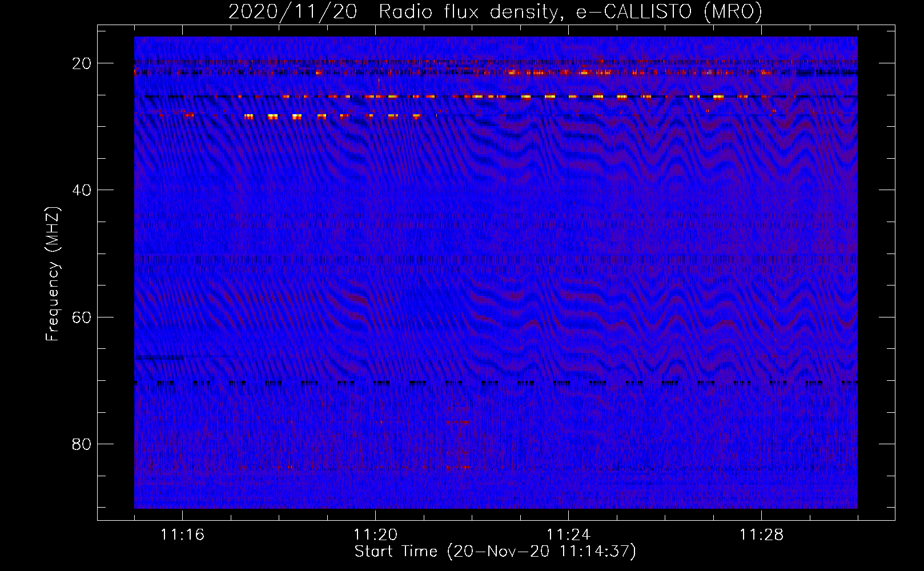This screenshot has width=924, height=571.
Task: Click the 11:16 time tick label
Action: pyautogui.click(x=182, y=535)
